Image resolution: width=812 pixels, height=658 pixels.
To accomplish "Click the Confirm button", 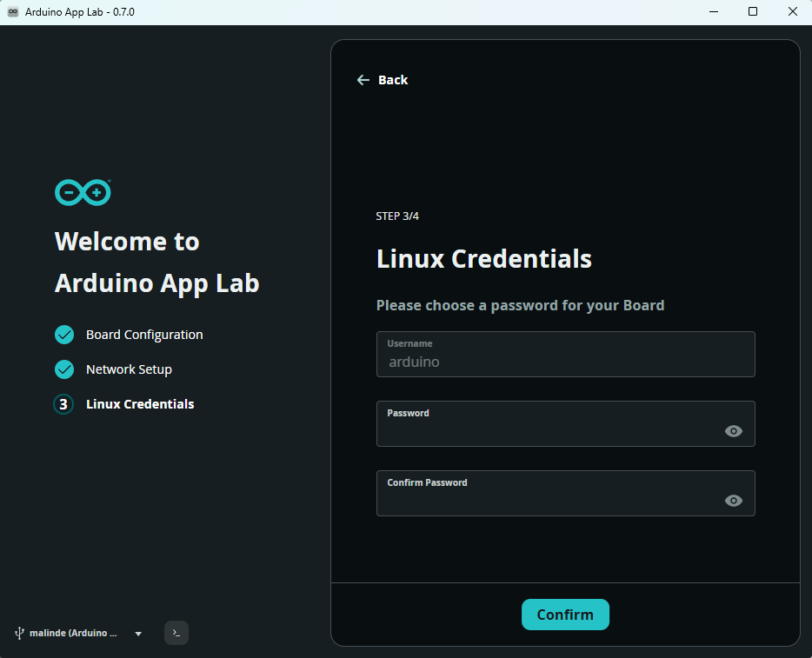I will (x=565, y=615).
